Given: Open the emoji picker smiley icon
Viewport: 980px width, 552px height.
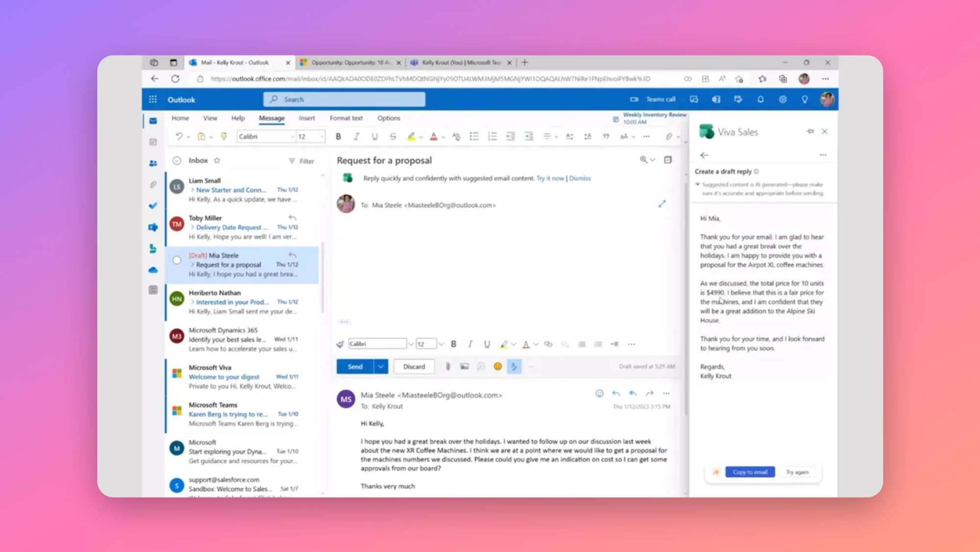Looking at the screenshot, I should point(497,367).
